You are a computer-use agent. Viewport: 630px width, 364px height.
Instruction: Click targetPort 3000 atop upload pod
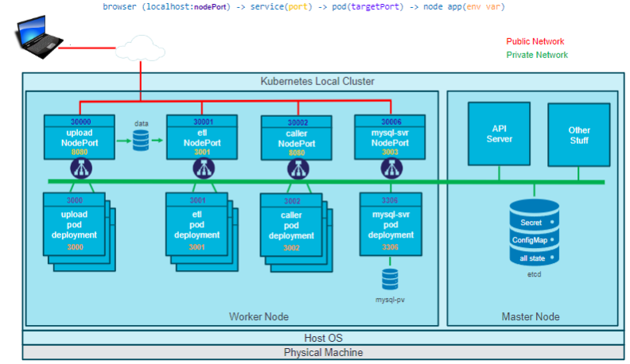click(75, 200)
